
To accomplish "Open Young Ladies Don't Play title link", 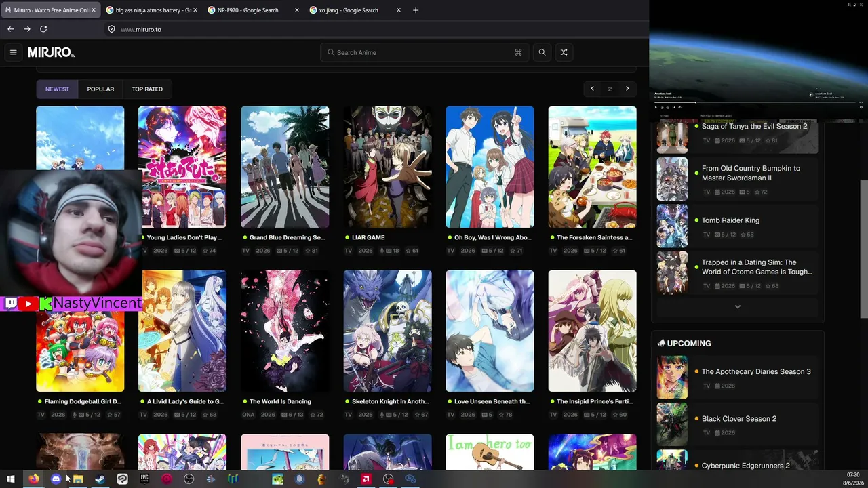I will pyautogui.click(x=184, y=237).
